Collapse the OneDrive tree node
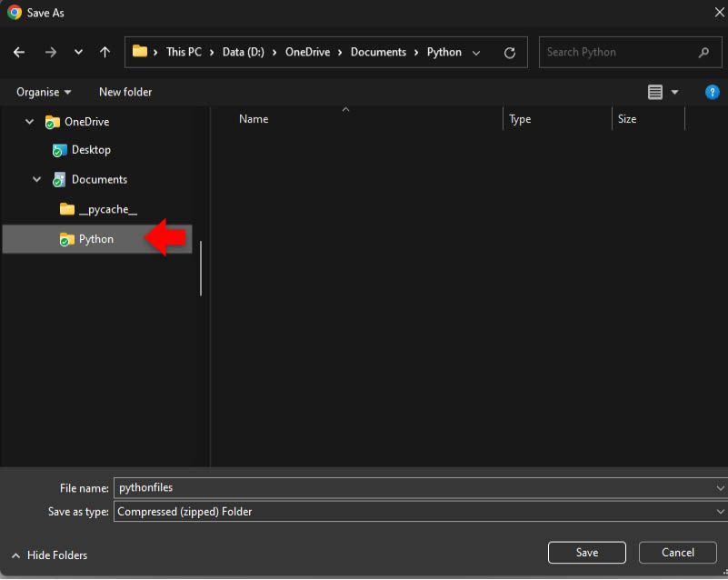Viewport: 728px width, 580px height. coord(29,122)
